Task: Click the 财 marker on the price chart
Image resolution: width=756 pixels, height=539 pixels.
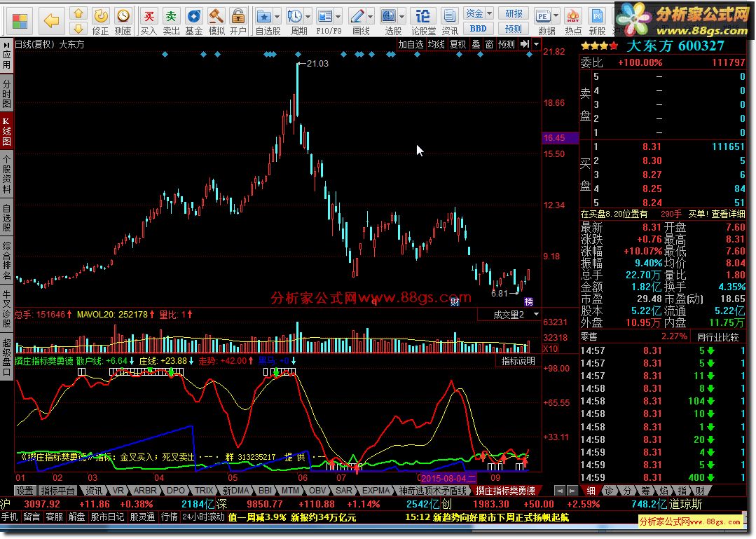Action: pyautogui.click(x=454, y=302)
